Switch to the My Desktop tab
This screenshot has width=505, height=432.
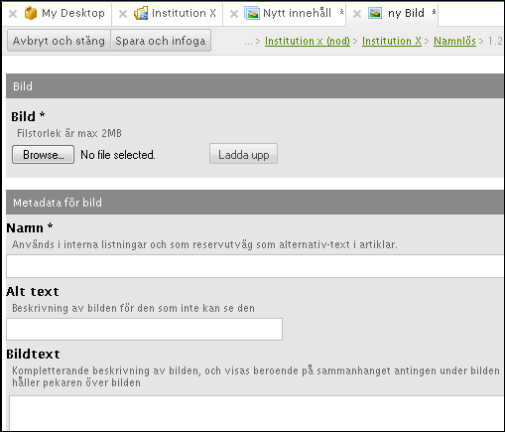click(73, 13)
